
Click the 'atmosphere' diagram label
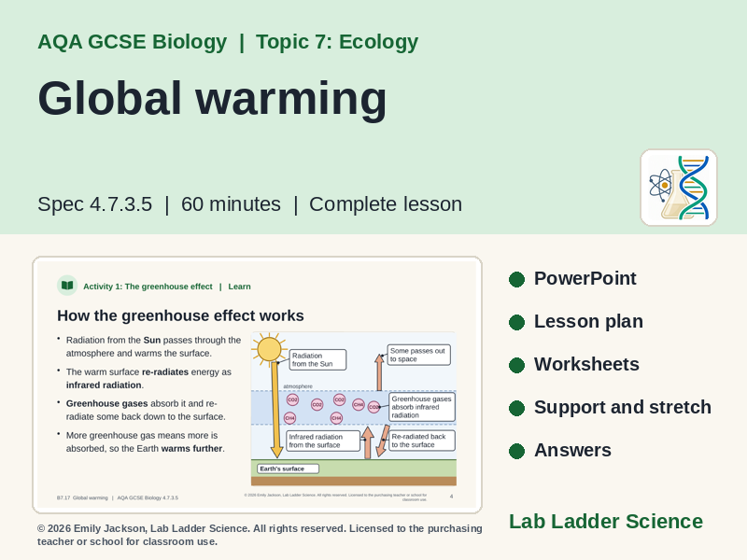click(298, 386)
